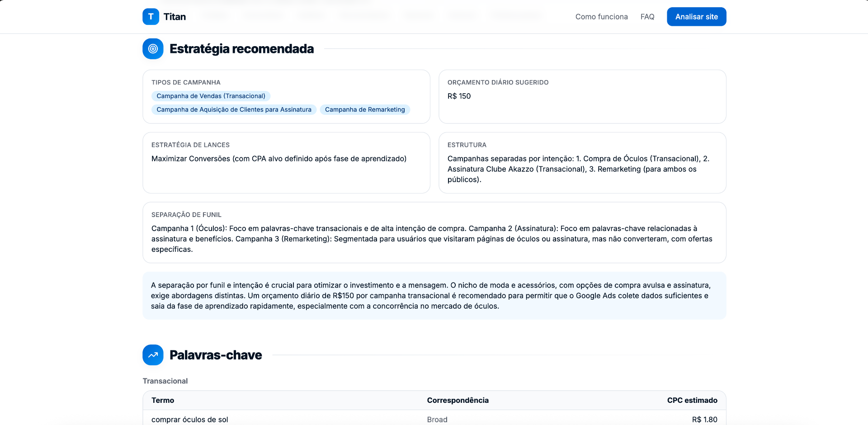Click the Titan brand name
The width and height of the screenshot is (868, 425).
tap(175, 17)
